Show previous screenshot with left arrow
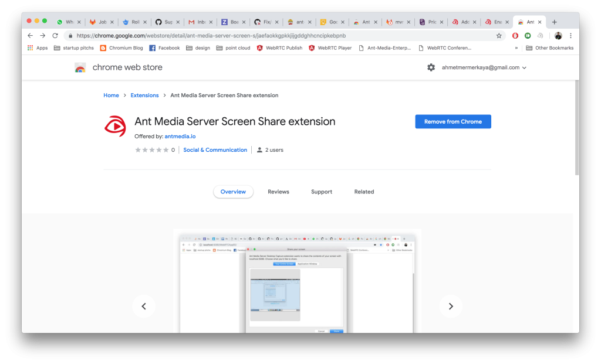The height and width of the screenshot is (364, 601). [x=144, y=306]
